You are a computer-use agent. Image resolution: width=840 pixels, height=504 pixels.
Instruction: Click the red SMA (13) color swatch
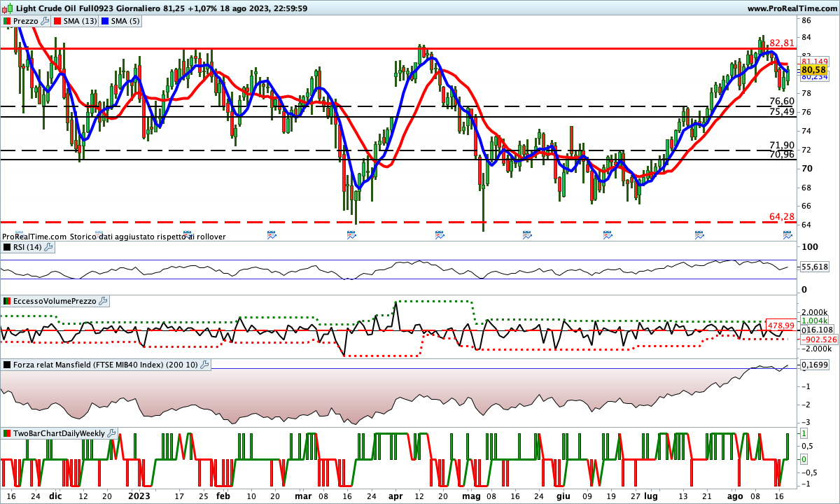(x=58, y=22)
